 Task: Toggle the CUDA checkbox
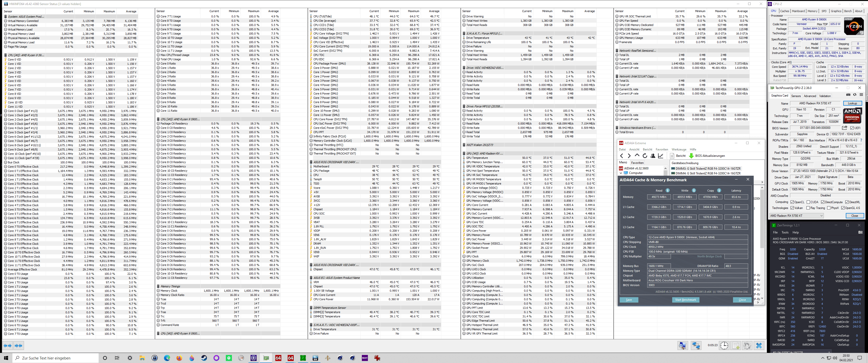tap(808, 202)
